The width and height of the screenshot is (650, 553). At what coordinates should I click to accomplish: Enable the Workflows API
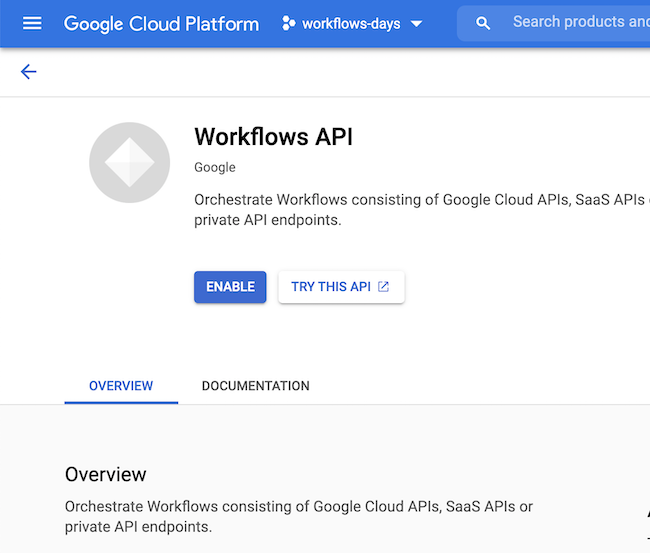pyautogui.click(x=230, y=287)
